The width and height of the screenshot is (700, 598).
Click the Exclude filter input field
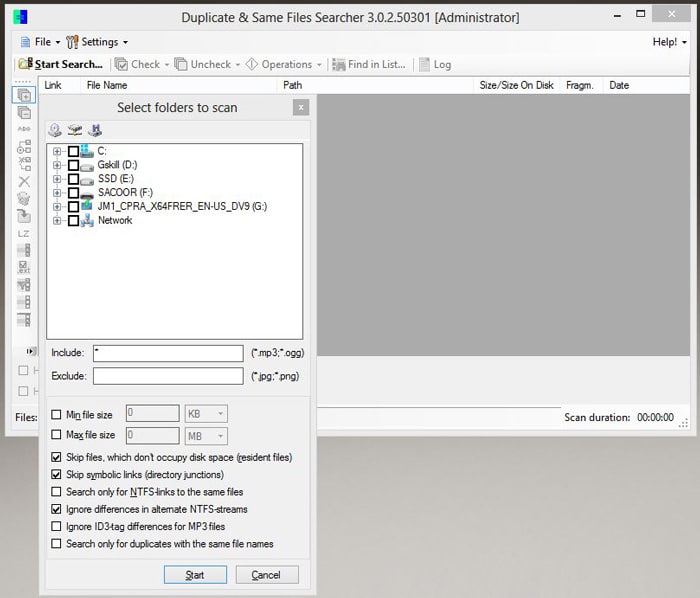[168, 376]
